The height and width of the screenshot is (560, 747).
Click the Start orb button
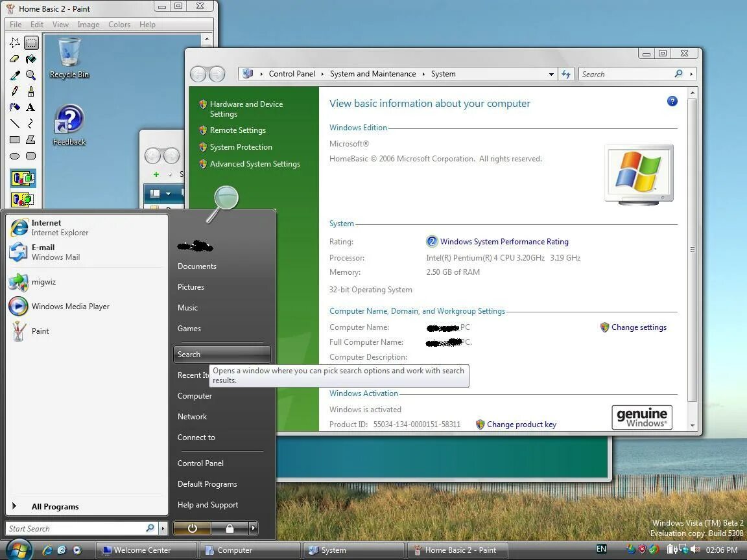coord(18,550)
